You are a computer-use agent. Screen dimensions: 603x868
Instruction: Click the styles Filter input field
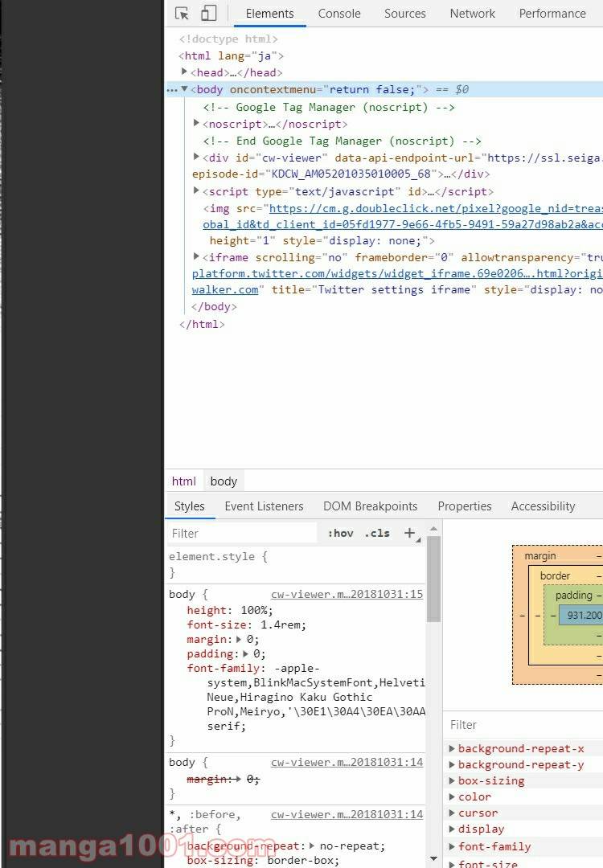tap(241, 533)
